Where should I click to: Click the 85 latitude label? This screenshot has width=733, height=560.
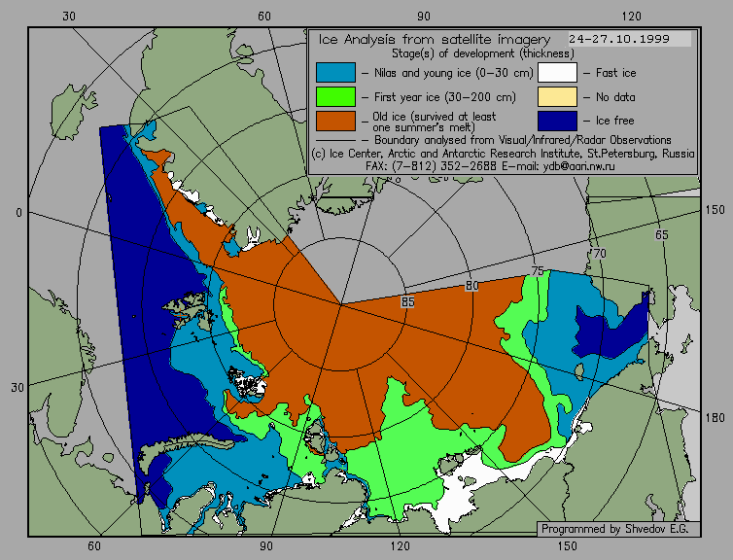[x=407, y=302]
